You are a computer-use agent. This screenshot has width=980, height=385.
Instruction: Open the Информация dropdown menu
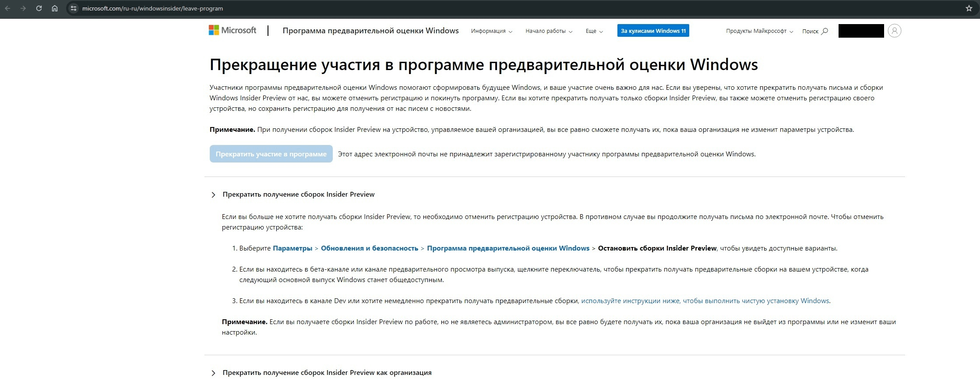(x=491, y=31)
